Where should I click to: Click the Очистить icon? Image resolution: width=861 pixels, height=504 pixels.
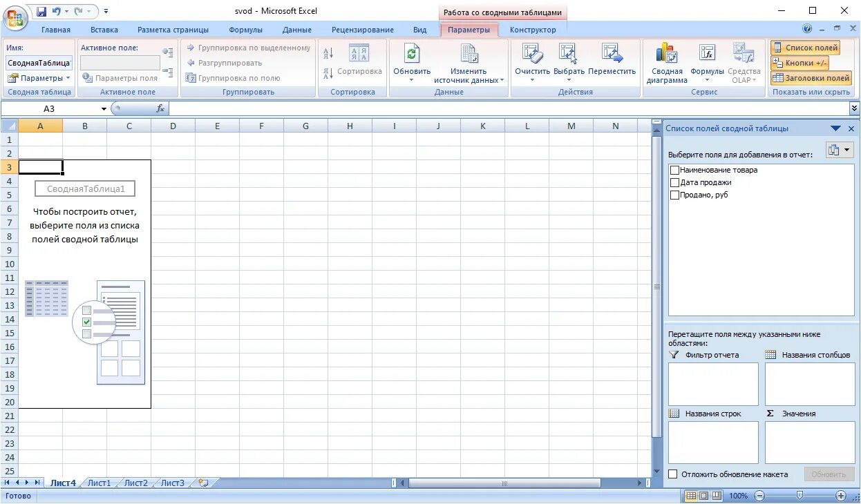(531, 53)
